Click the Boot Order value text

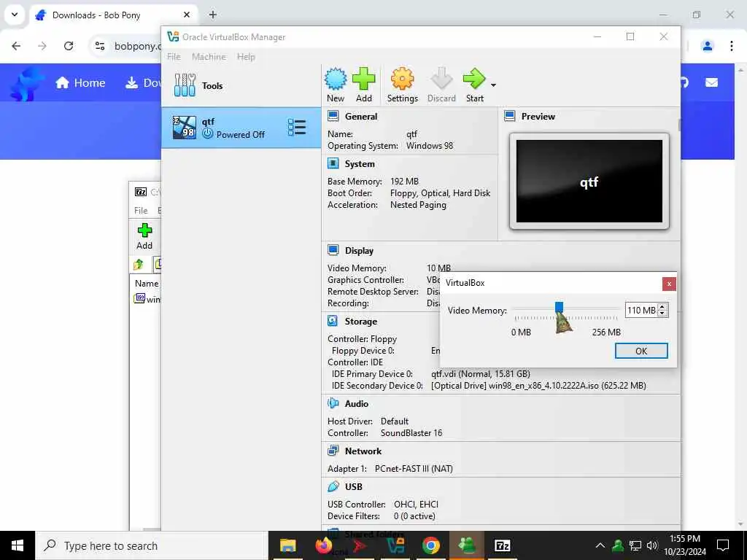(x=440, y=193)
